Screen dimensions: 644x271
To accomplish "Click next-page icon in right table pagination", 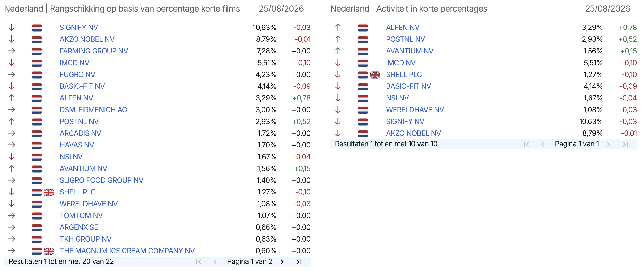I will [x=608, y=144].
